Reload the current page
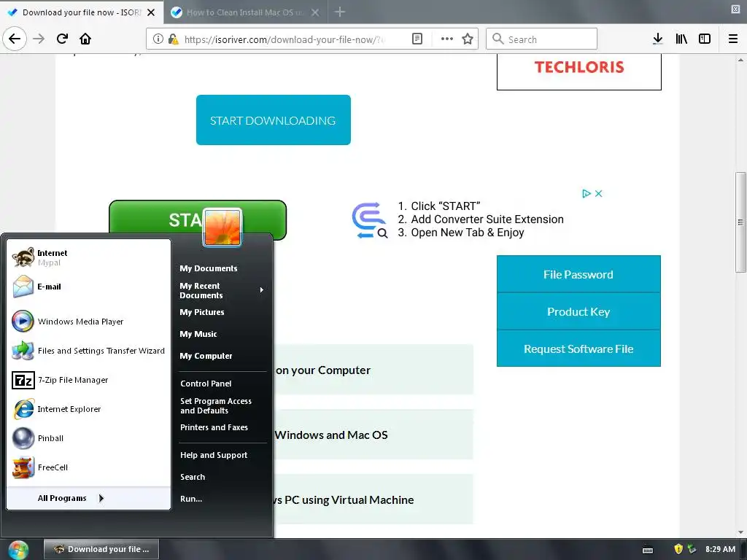Image resolution: width=747 pixels, height=560 pixels. [x=62, y=39]
